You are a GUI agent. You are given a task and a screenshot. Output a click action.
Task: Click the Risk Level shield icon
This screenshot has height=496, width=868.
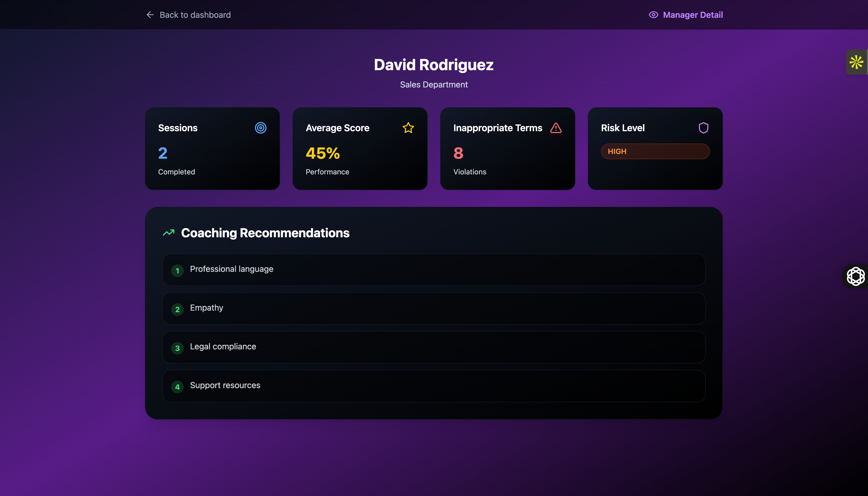703,128
